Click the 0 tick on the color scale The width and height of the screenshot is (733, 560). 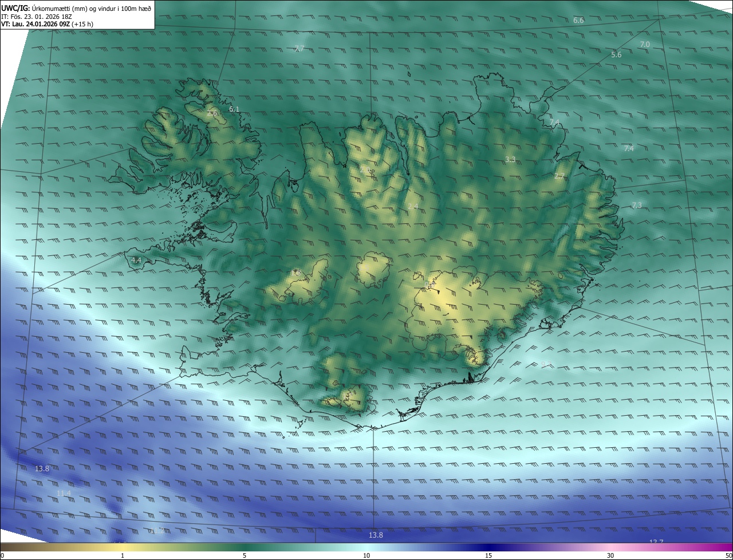(x=2, y=555)
